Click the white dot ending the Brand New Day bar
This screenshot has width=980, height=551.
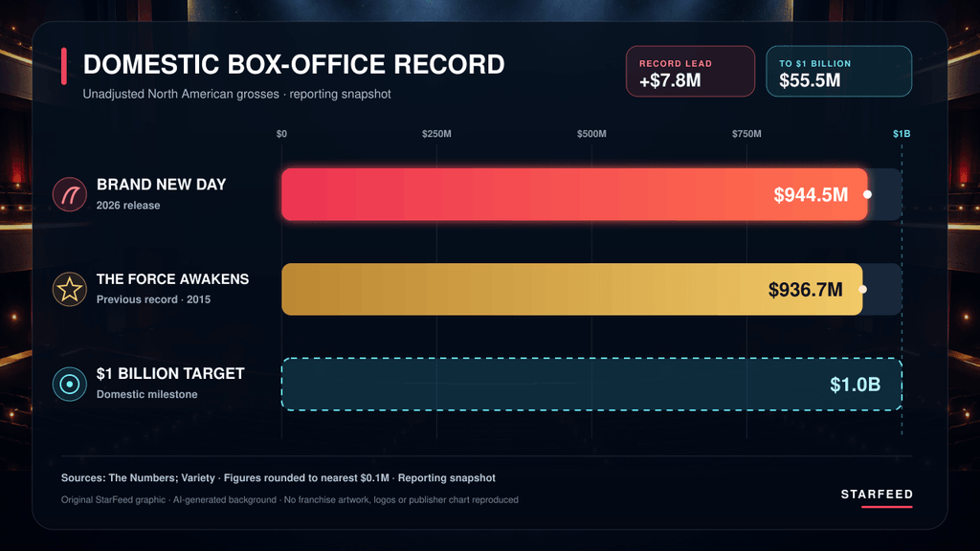pos(867,194)
